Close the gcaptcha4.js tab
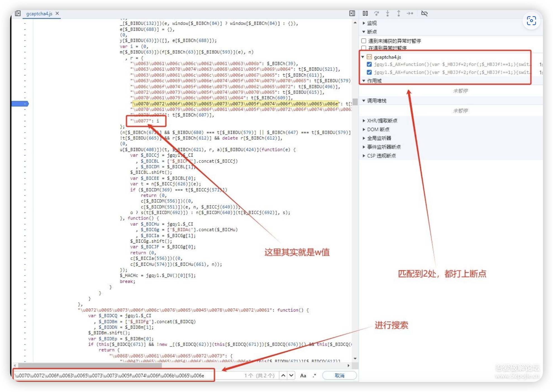 point(57,13)
